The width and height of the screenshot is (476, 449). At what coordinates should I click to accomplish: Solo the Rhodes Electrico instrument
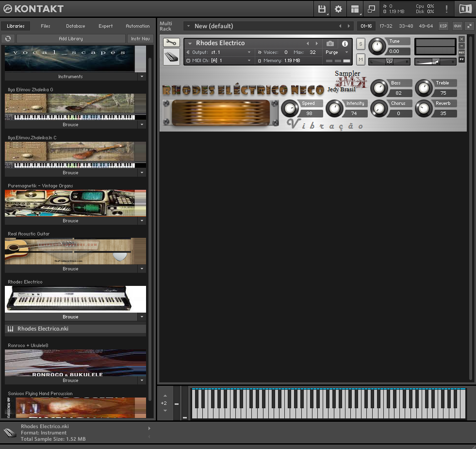[x=361, y=44]
